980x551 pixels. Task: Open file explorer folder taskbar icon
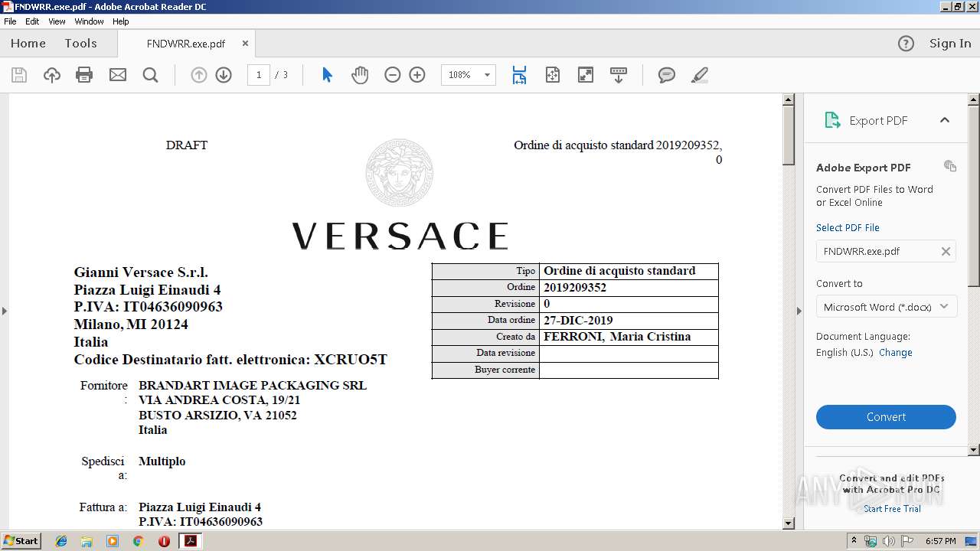coord(87,541)
